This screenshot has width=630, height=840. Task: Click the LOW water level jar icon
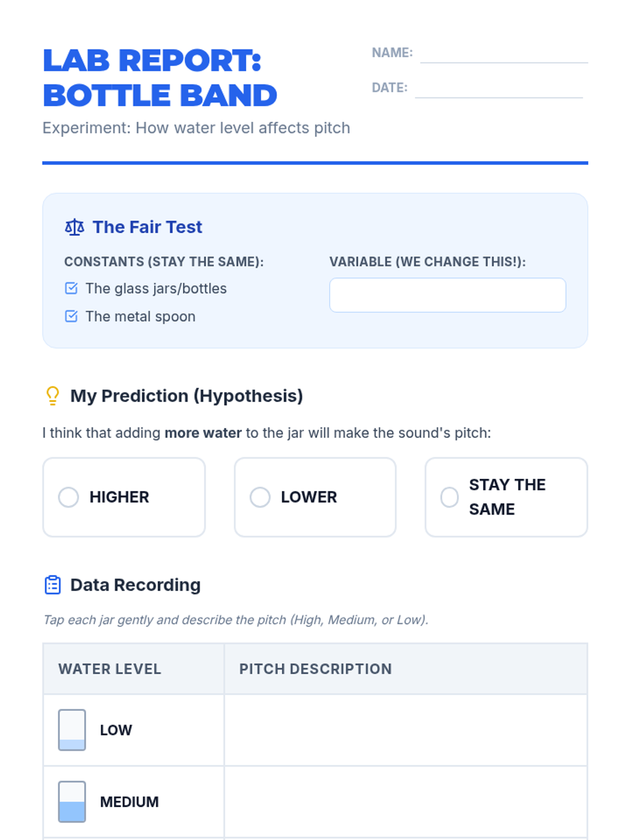[72, 730]
